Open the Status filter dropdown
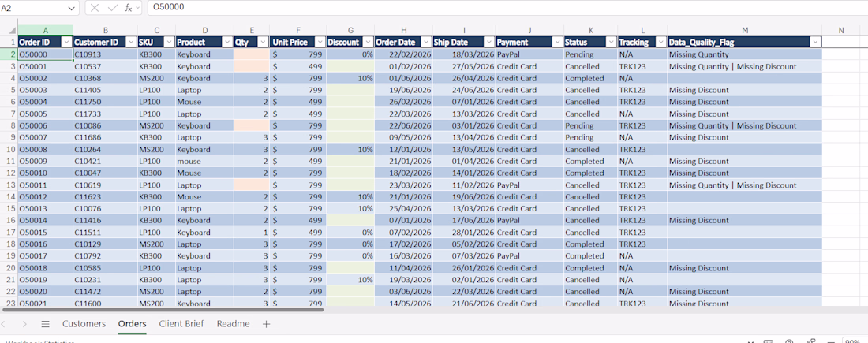This screenshot has width=868, height=343. (x=611, y=42)
